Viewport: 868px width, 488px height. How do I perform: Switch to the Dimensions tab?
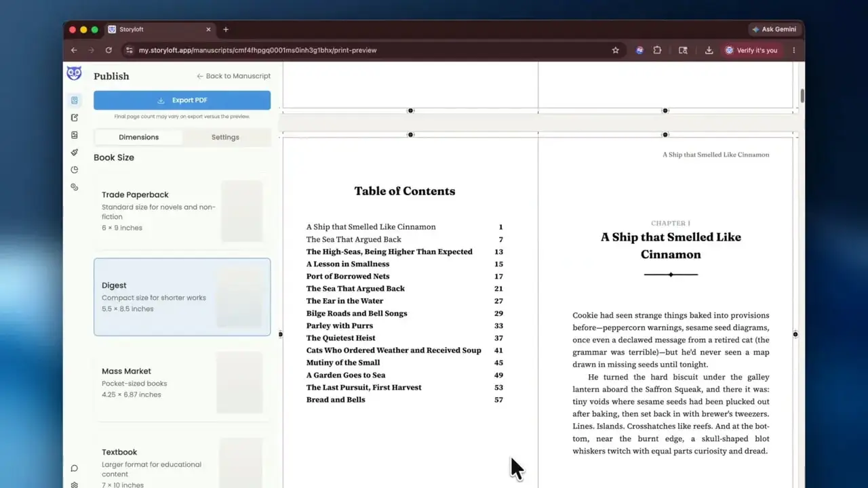tap(138, 137)
